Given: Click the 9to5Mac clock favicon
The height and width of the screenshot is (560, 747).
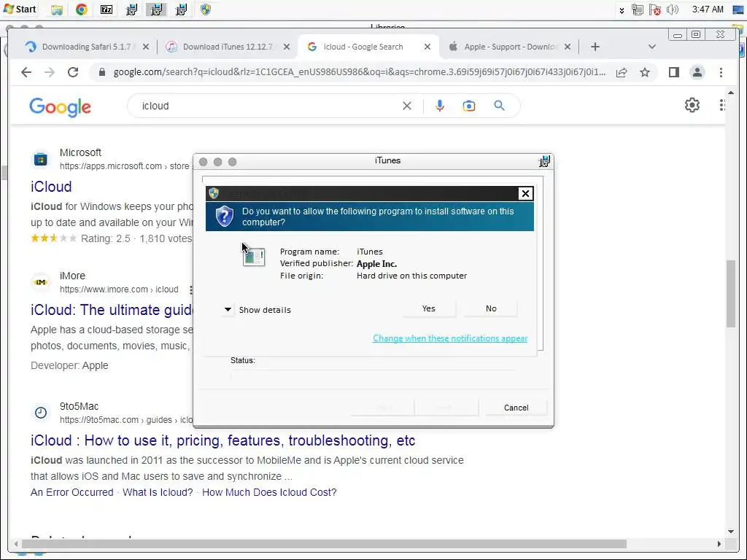Looking at the screenshot, I should coord(41,413).
